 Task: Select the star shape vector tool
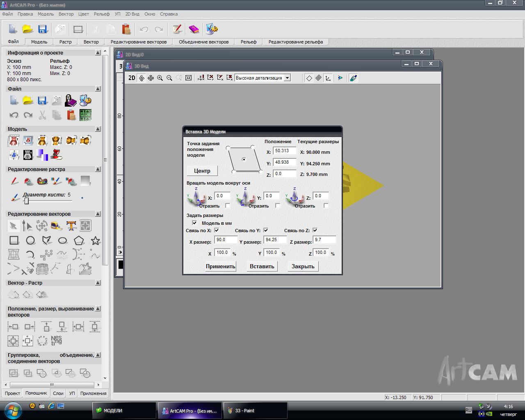(95, 241)
